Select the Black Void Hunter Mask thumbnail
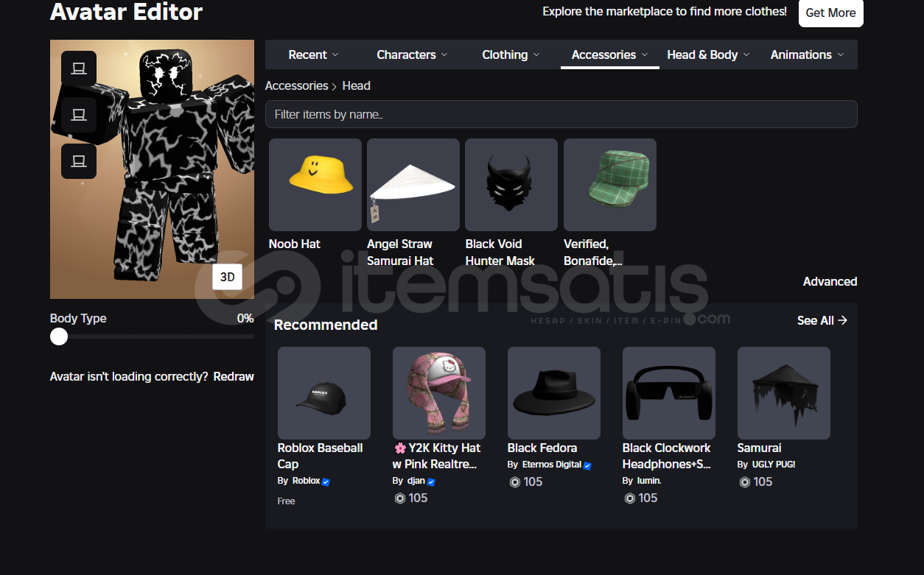Viewport: 924px width, 575px height. 511,185
